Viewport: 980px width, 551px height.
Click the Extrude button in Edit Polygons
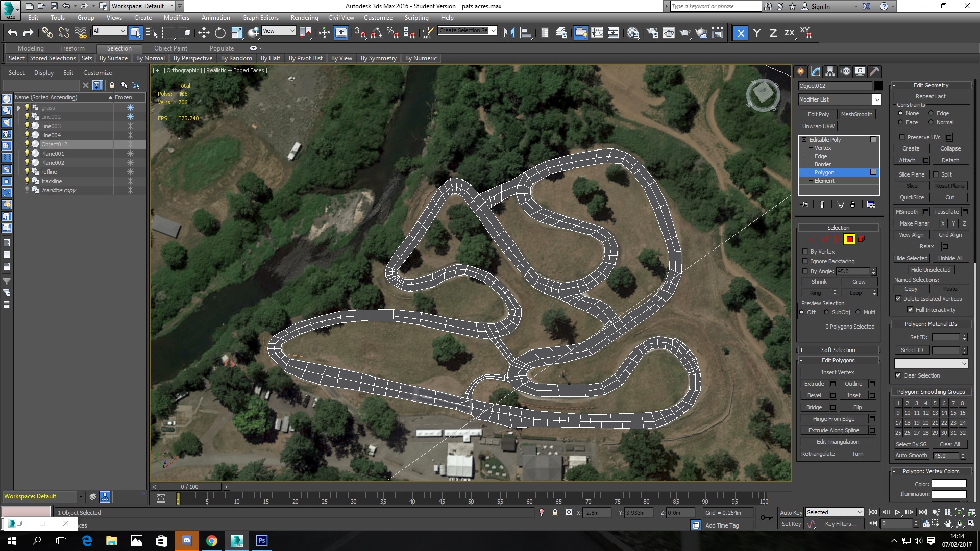tap(814, 384)
